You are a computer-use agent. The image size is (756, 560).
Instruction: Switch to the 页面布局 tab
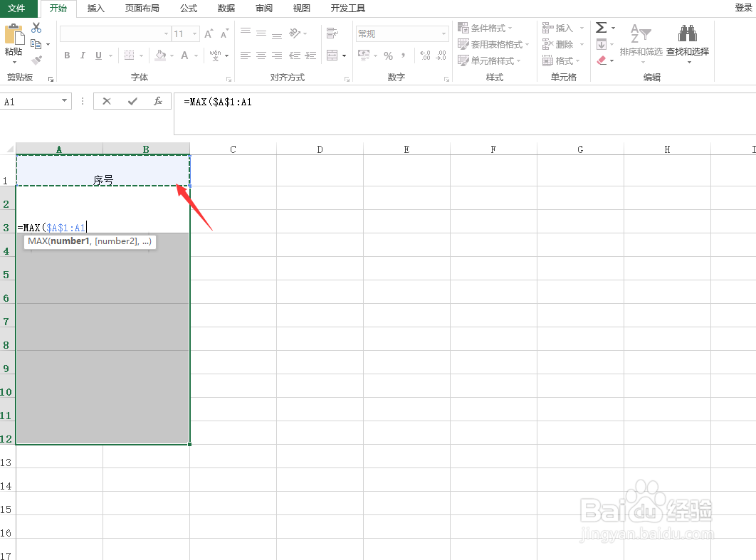(x=142, y=9)
